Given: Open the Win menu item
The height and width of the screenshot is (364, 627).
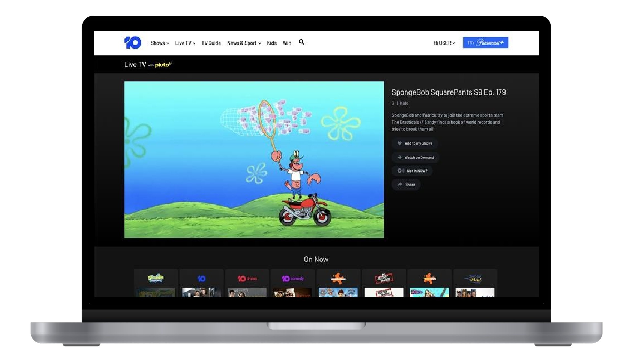Looking at the screenshot, I should pos(287,43).
